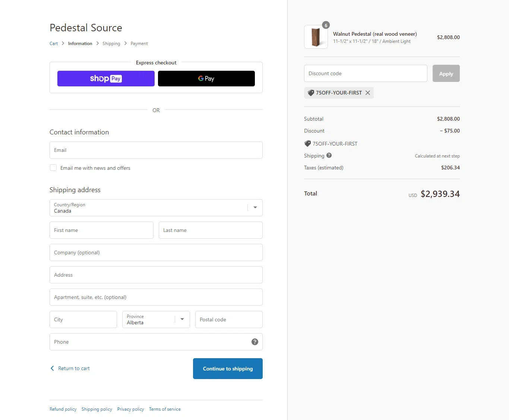This screenshot has width=509, height=420.
Task: Focus the Apartment, suite, etc. field
Action: point(156,297)
